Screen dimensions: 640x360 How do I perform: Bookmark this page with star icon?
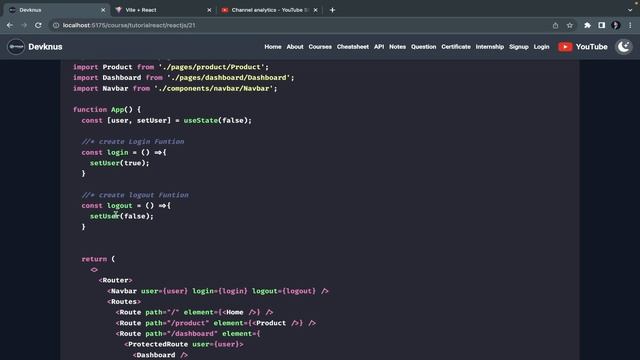tap(570, 25)
